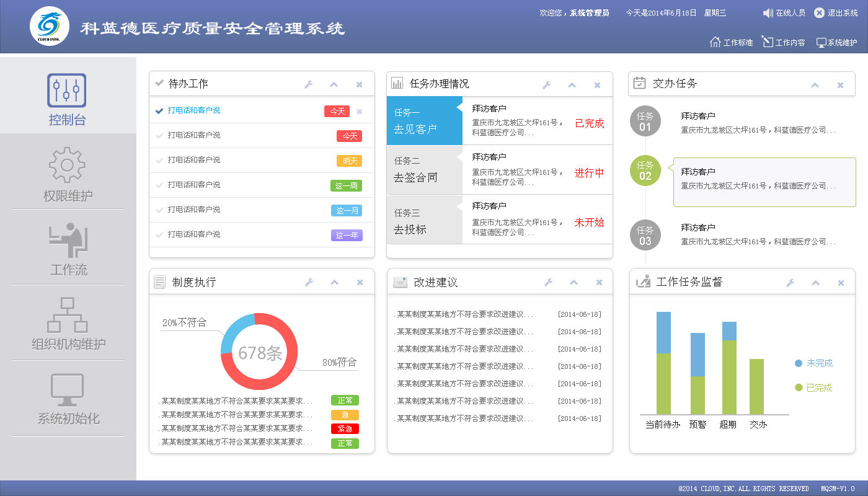Open settings wrench in 制度执行 panel

pos(309,282)
